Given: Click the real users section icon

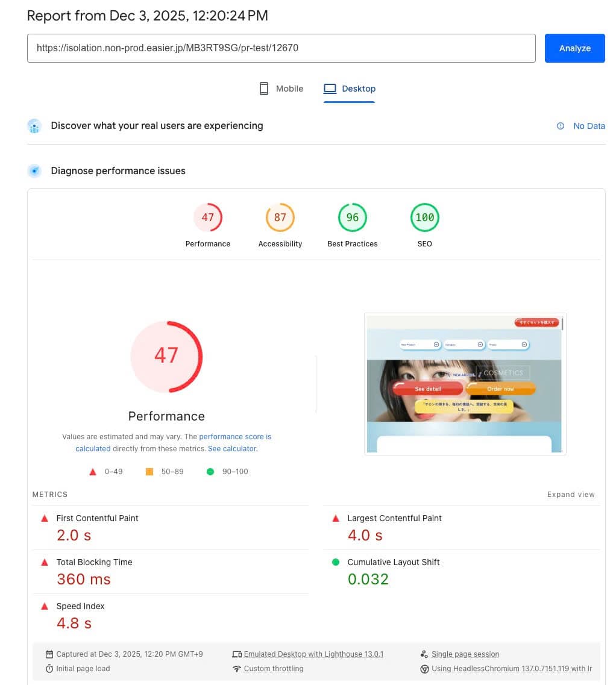Looking at the screenshot, I should [34, 126].
